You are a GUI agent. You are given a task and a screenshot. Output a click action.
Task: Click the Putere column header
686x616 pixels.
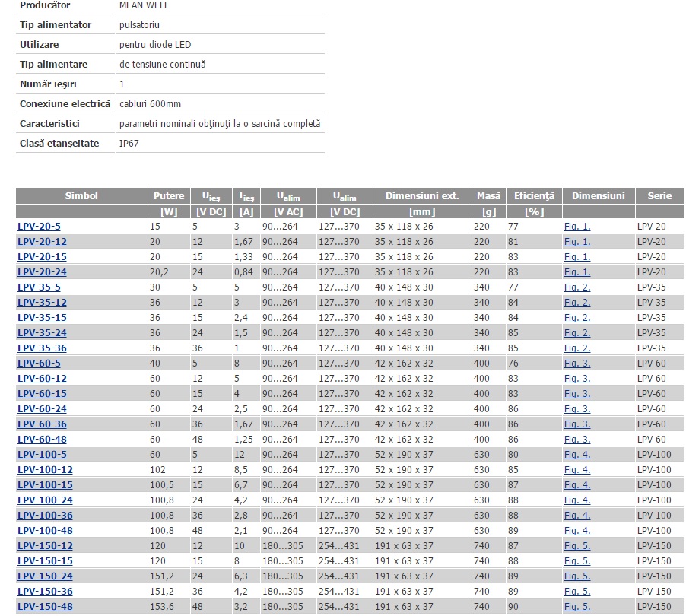168,196
